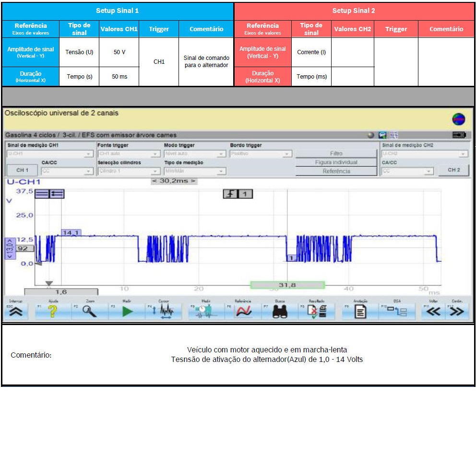Open the Anotação document icon

pyautogui.click(x=360, y=312)
